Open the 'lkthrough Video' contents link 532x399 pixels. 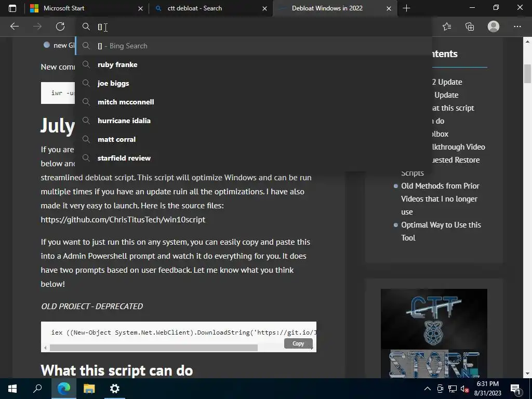tap(459, 147)
